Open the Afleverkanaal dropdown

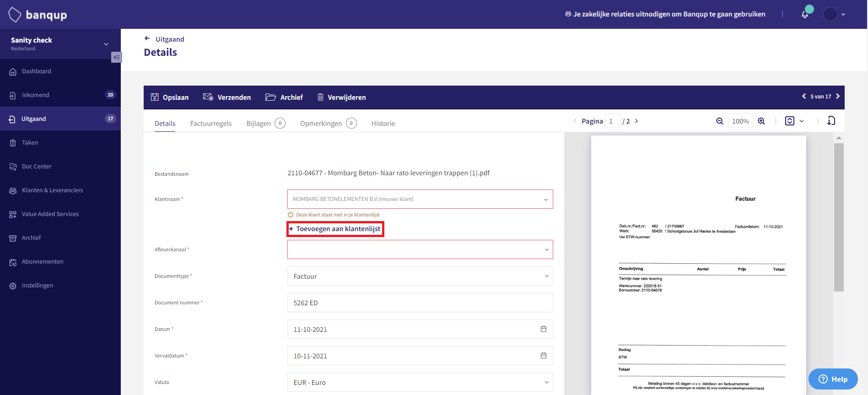(x=420, y=249)
